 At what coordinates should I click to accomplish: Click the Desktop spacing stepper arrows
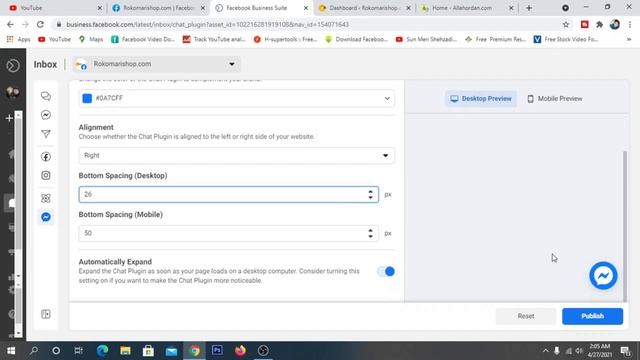click(x=370, y=195)
